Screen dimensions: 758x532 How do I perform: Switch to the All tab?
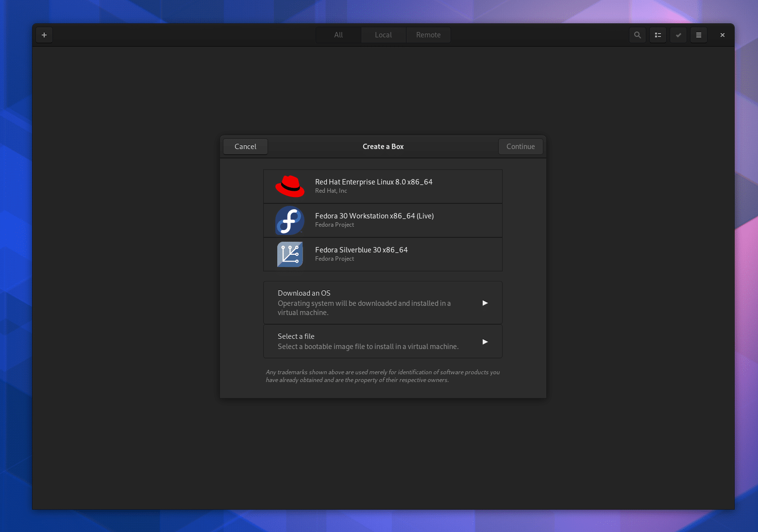[338, 34]
